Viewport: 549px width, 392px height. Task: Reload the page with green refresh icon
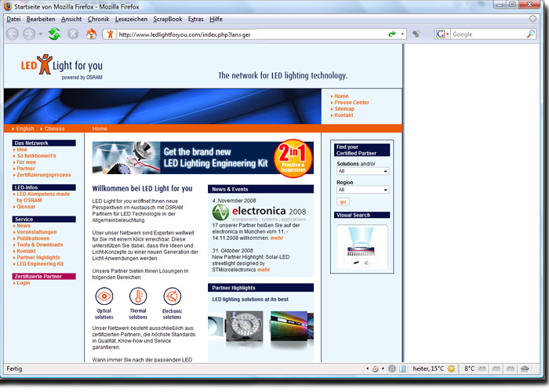54,34
